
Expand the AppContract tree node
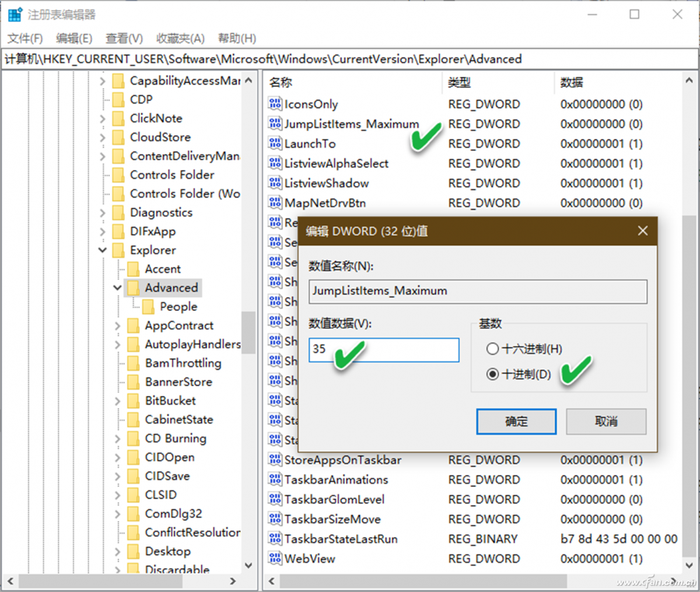pos(118,325)
